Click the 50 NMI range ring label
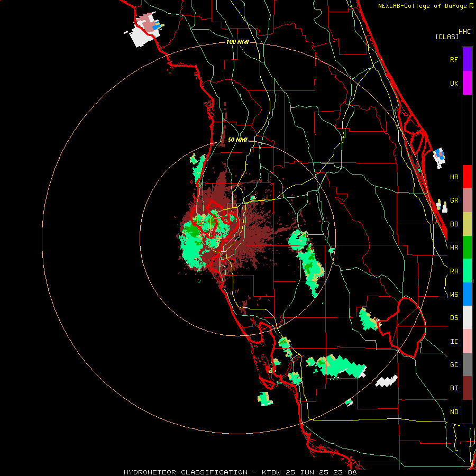Viewport: 476px width, 476px height. pyautogui.click(x=237, y=140)
